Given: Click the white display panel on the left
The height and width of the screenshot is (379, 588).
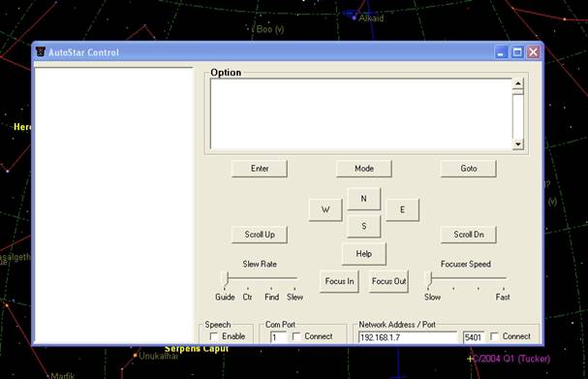Looking at the screenshot, I should click(113, 205).
